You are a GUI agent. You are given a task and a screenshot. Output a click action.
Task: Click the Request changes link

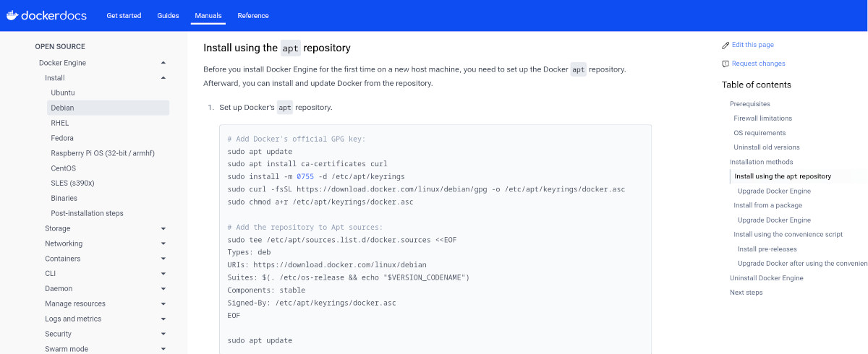click(758, 64)
